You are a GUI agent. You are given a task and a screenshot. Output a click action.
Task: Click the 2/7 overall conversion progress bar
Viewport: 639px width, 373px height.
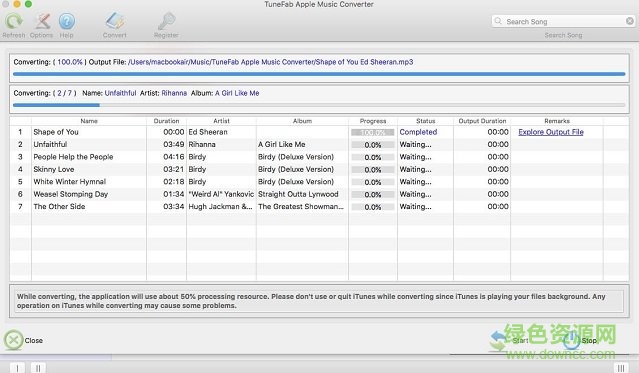point(319,105)
